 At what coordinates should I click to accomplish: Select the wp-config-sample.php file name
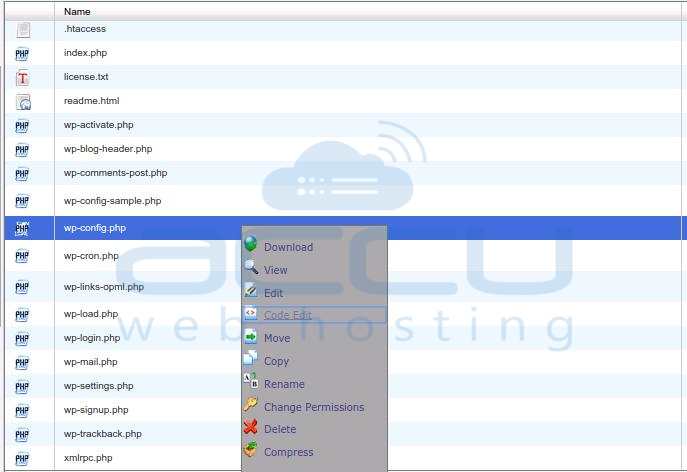pos(113,201)
